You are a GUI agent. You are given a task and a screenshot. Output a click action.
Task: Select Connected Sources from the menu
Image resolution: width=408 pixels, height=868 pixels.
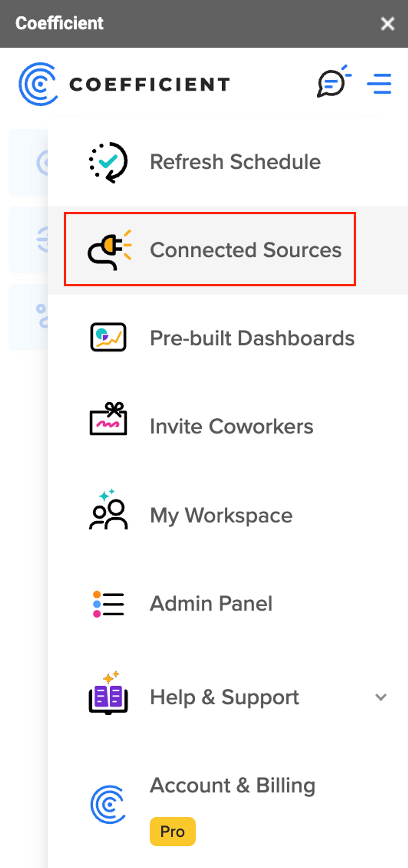tap(245, 250)
